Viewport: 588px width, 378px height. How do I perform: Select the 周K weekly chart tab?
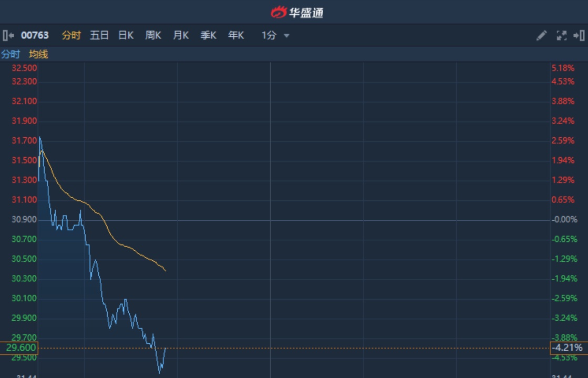153,35
